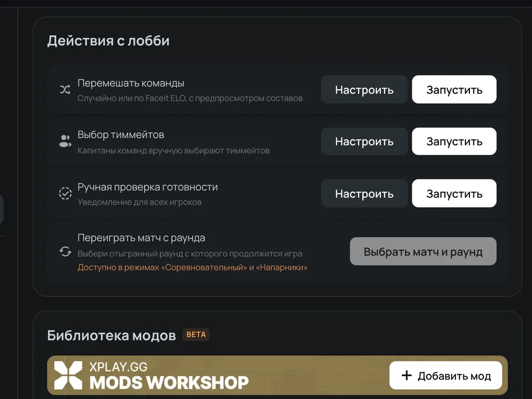Click the BETA badge next to Библиотека модов
532x399 pixels.
(196, 335)
